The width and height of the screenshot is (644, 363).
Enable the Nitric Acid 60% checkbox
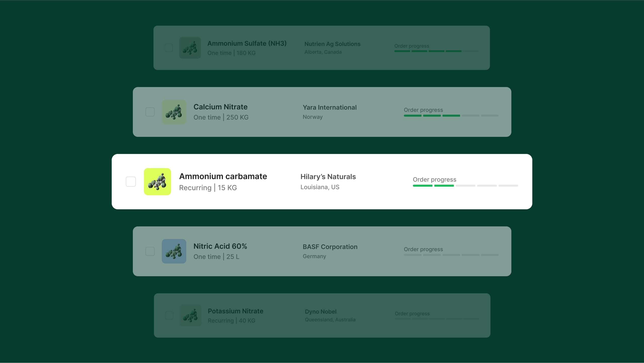coord(150,251)
